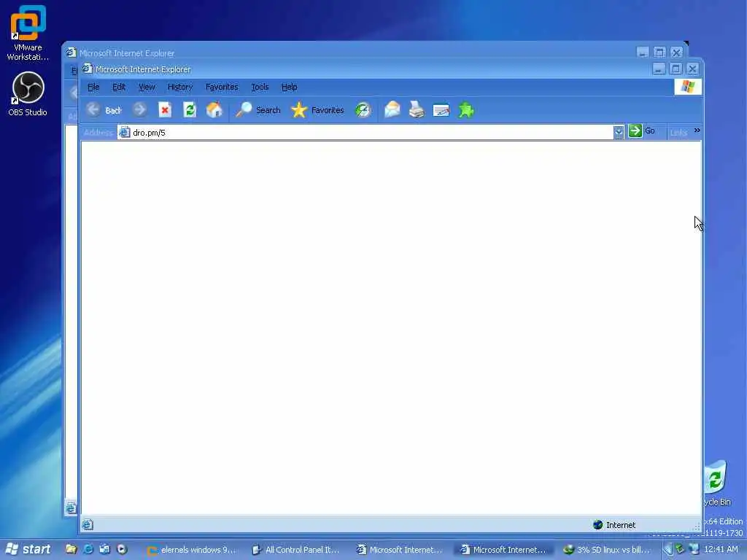Open the History menu
Image resolution: width=747 pixels, height=560 pixels.
179,87
